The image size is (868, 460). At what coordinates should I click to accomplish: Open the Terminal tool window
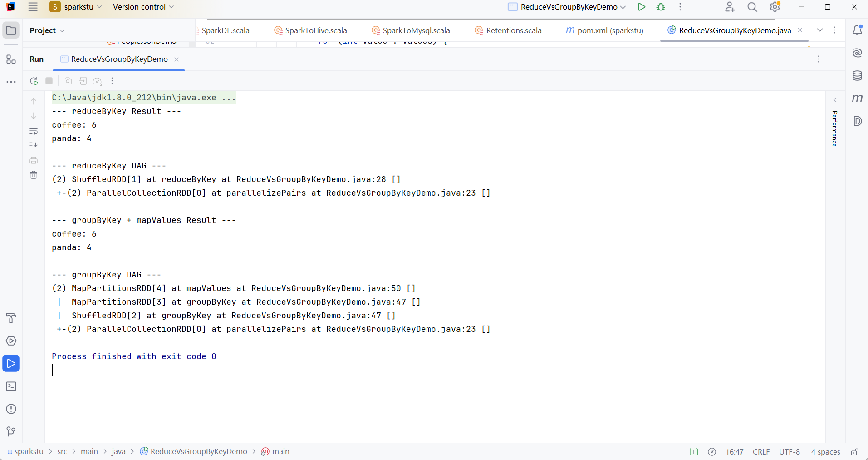tap(11, 386)
